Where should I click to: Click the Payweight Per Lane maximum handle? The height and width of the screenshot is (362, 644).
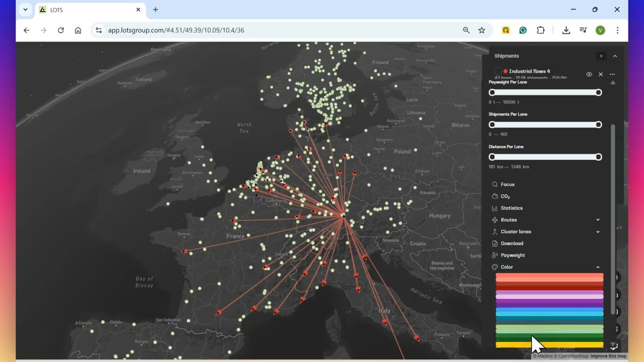coord(599,93)
